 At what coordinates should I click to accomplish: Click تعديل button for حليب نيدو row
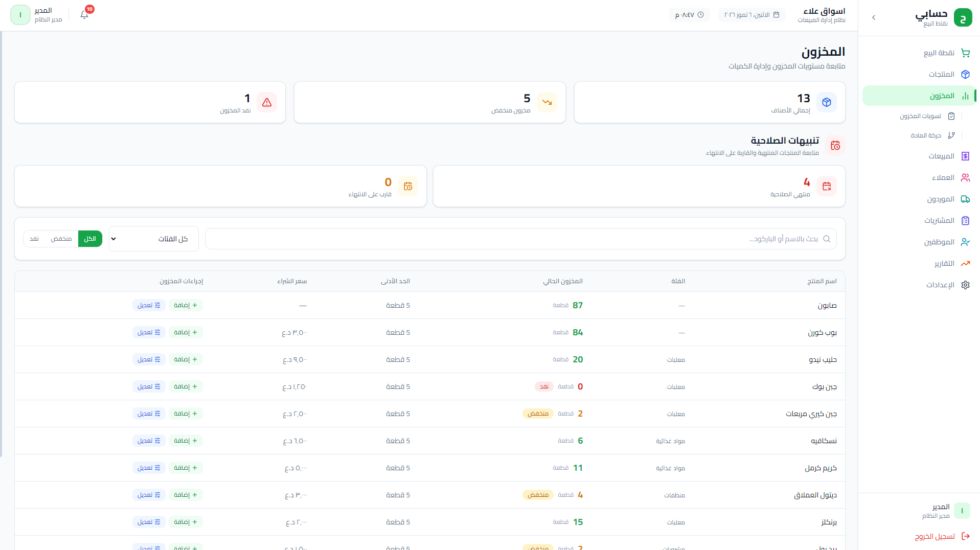[x=149, y=359]
